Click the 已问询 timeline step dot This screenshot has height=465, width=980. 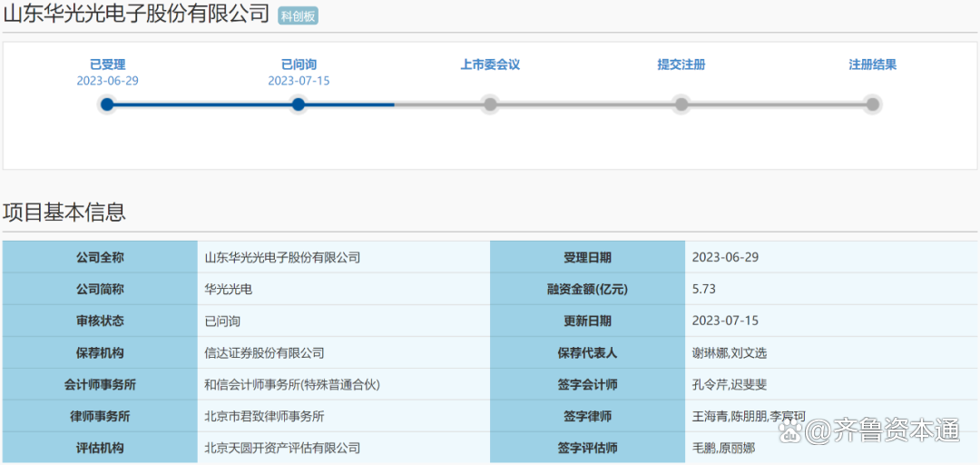point(299,104)
